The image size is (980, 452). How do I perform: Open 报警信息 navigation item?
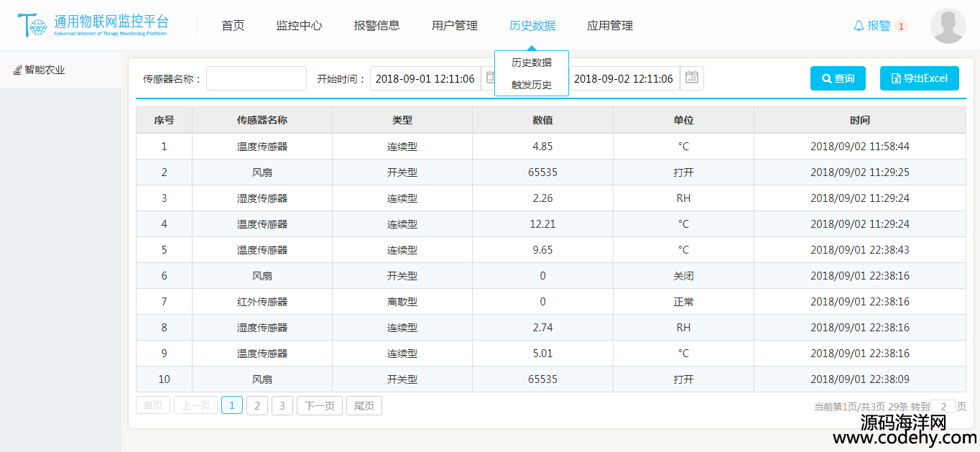376,26
